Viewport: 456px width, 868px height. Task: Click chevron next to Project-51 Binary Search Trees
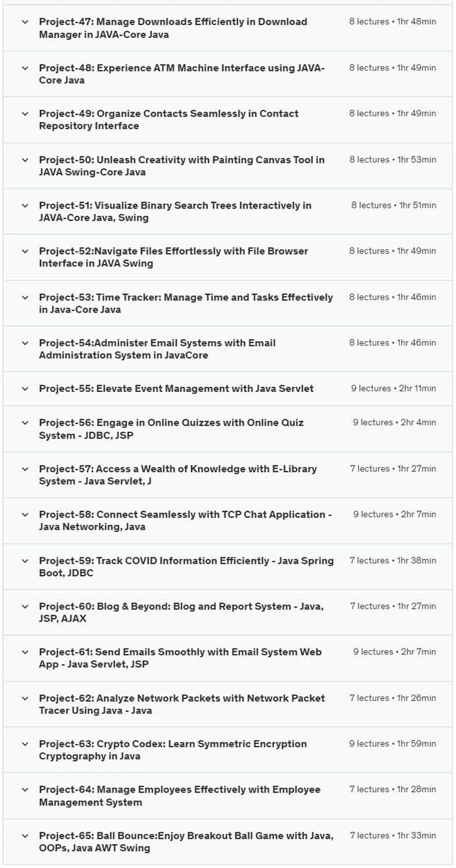tap(25, 205)
